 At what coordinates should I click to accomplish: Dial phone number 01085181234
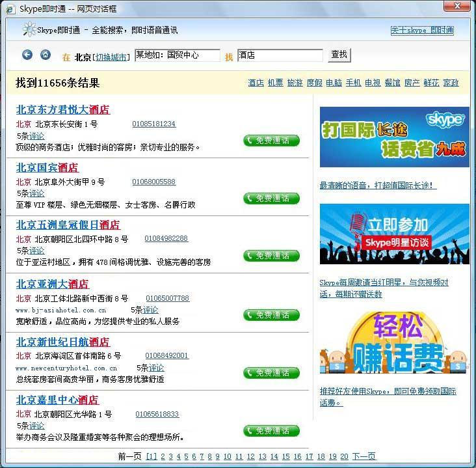coord(154,124)
